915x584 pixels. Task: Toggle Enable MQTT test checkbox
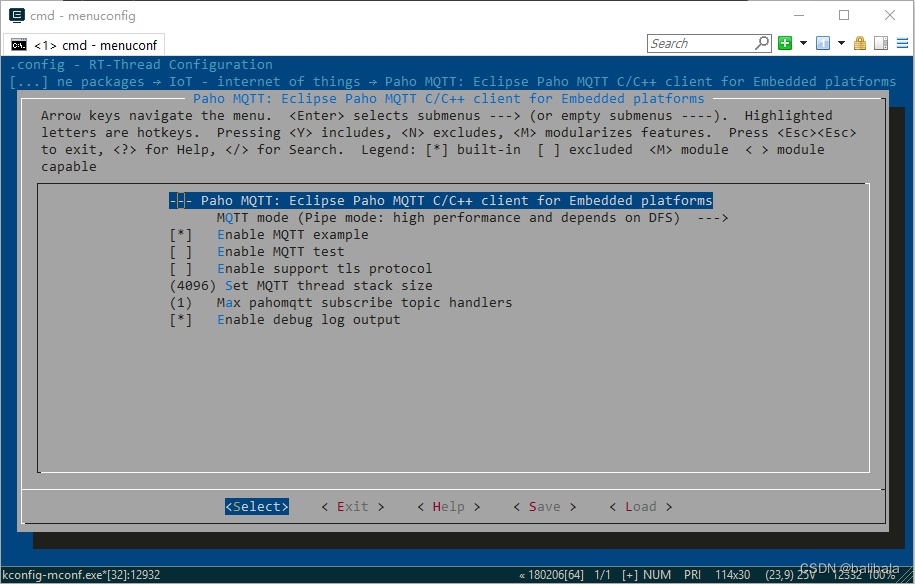click(180, 251)
